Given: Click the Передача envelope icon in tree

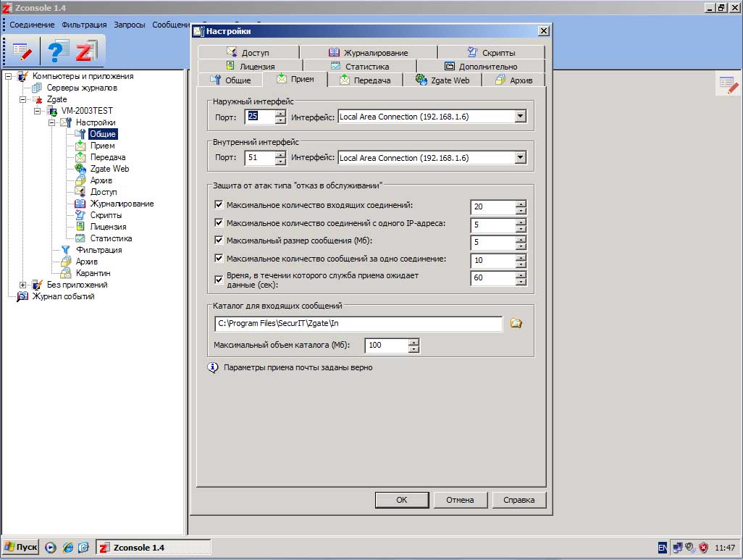Looking at the screenshot, I should 80,157.
